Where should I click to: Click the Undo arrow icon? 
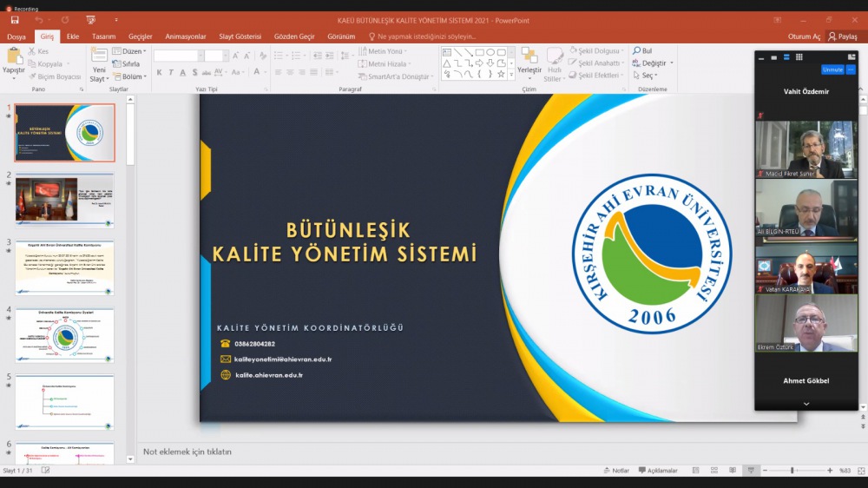[39, 20]
